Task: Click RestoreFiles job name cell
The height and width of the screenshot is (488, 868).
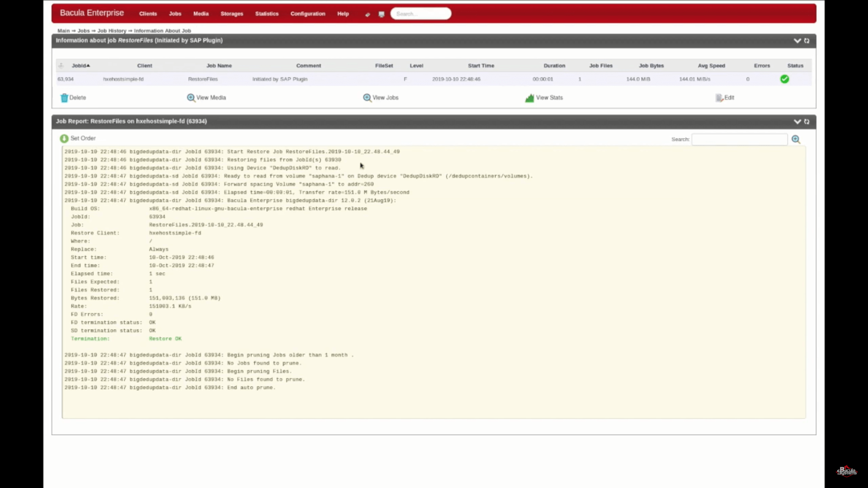Action: 203,79
